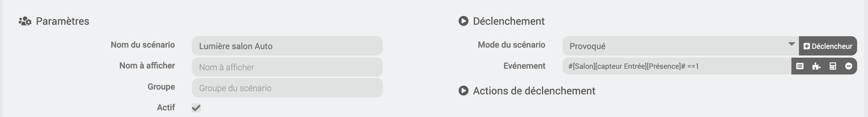This screenshot has height=117, width=868.
Task: Click the Paramètres section title
Action: pyautogui.click(x=62, y=21)
